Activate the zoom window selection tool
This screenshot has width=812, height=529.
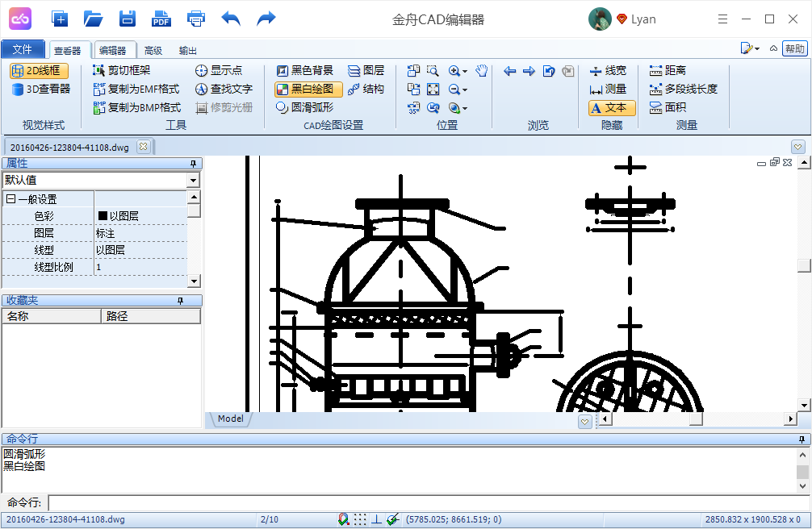point(433,70)
